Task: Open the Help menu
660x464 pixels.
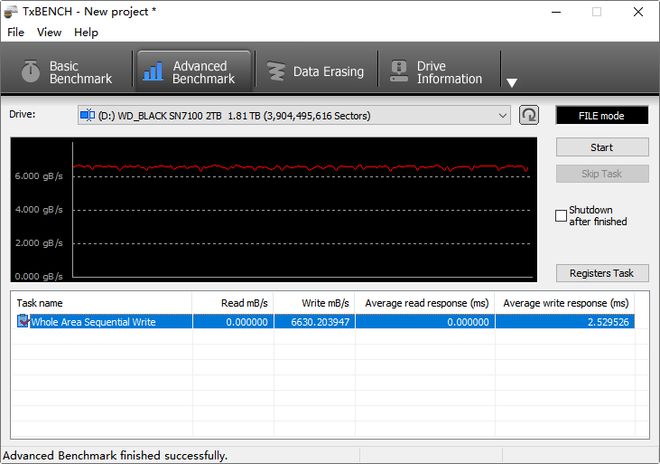Action: (x=86, y=32)
